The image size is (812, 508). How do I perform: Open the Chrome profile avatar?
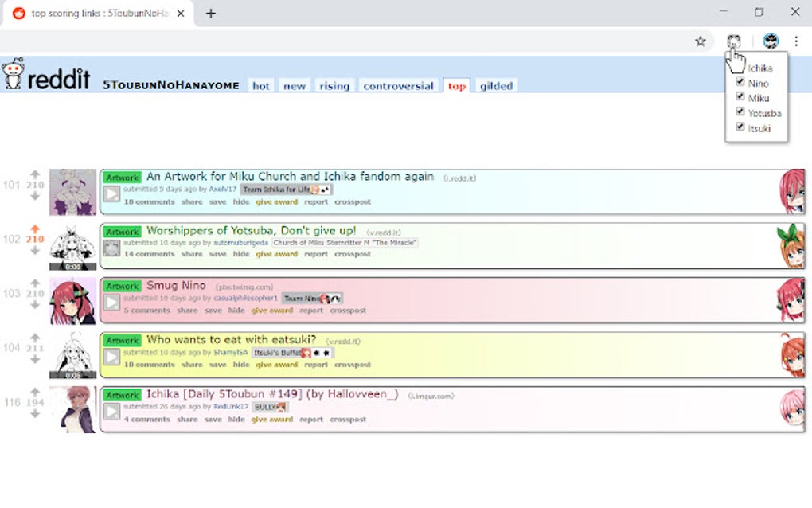769,41
